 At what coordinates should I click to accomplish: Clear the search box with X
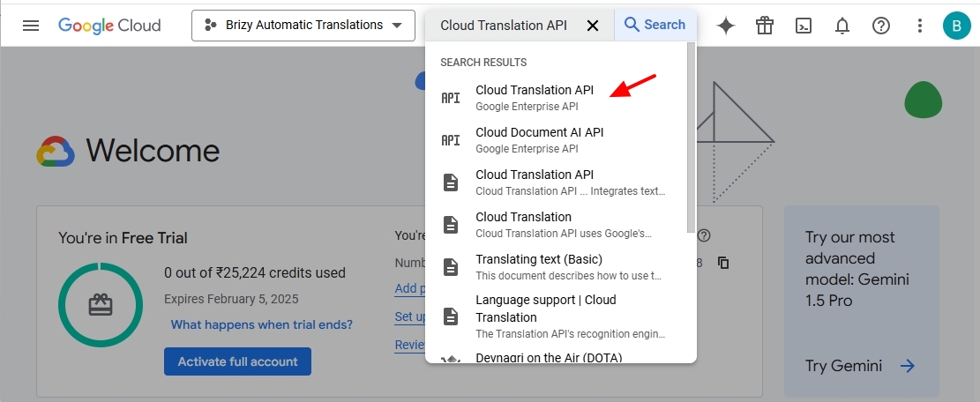(x=593, y=26)
